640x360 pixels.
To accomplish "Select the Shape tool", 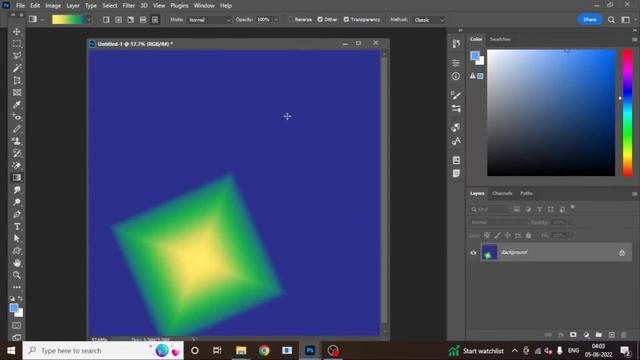I will click(x=17, y=251).
